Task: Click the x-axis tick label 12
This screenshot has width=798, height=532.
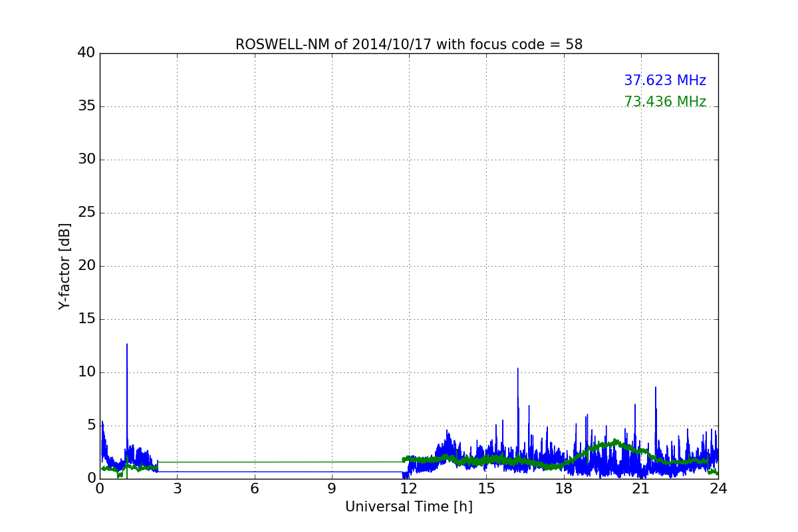Action: click(x=409, y=489)
